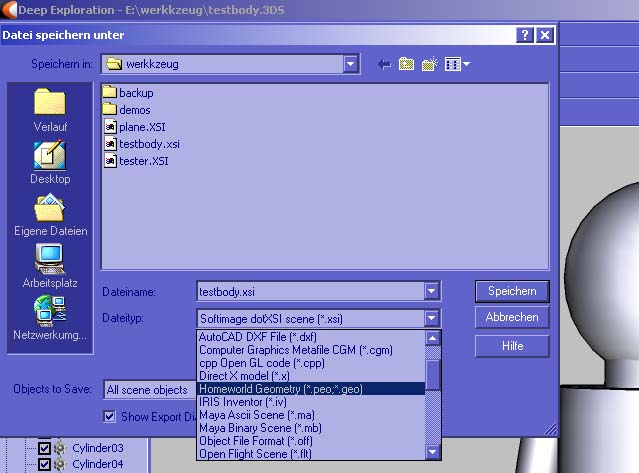Click the Speichern button
The width and height of the screenshot is (639, 473).
(512, 291)
